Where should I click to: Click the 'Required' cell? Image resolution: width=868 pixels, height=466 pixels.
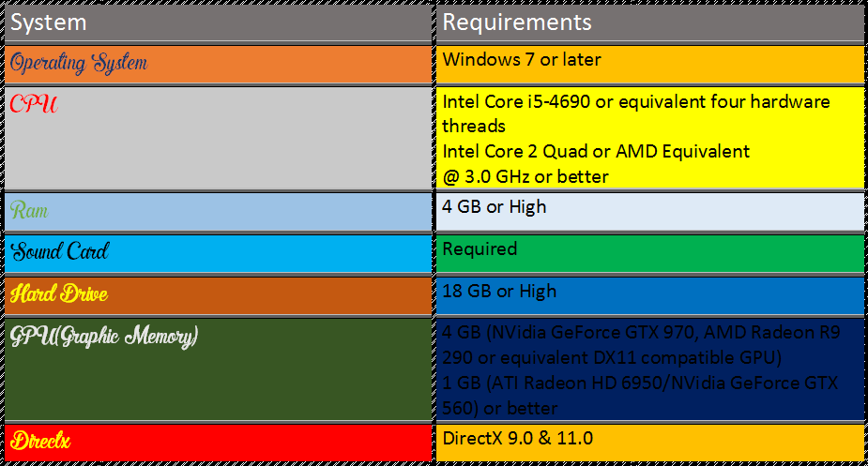click(650, 253)
